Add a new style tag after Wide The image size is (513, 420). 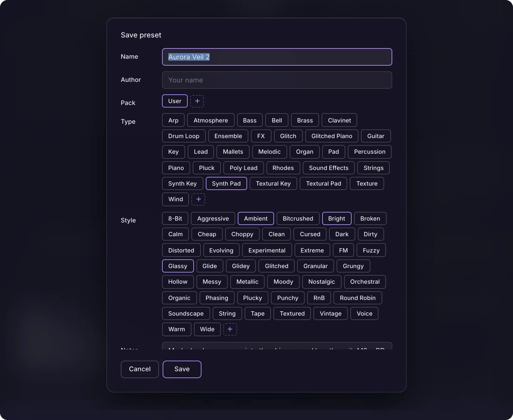230,329
